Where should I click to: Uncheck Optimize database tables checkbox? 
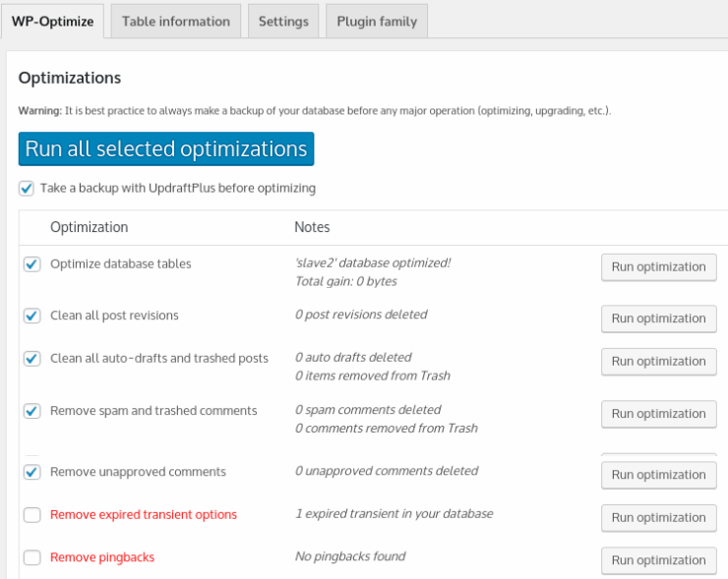(32, 264)
